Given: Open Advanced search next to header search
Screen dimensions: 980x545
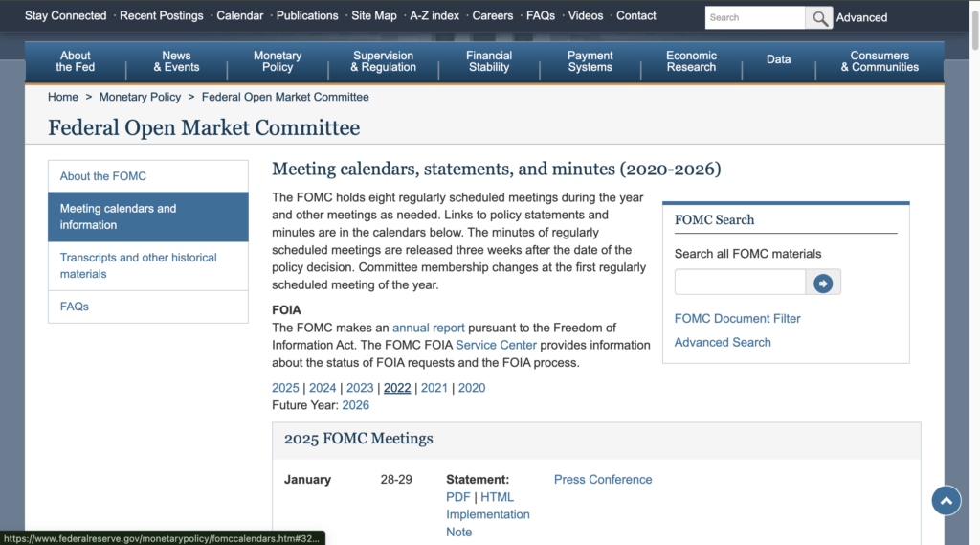Looking at the screenshot, I should [x=862, y=17].
